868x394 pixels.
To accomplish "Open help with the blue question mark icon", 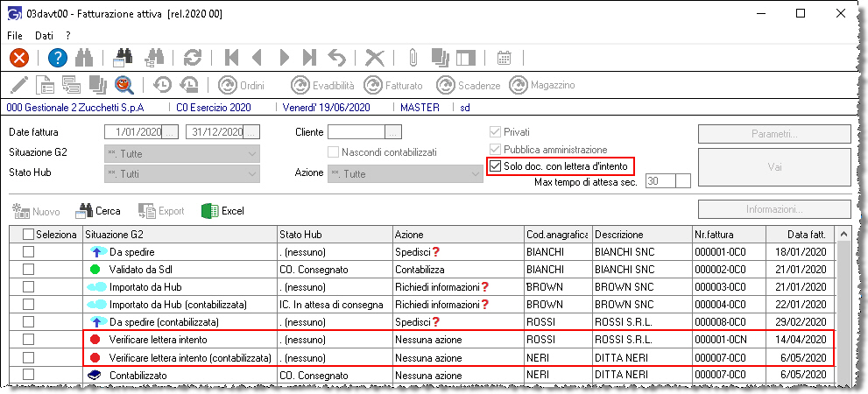I will (58, 58).
